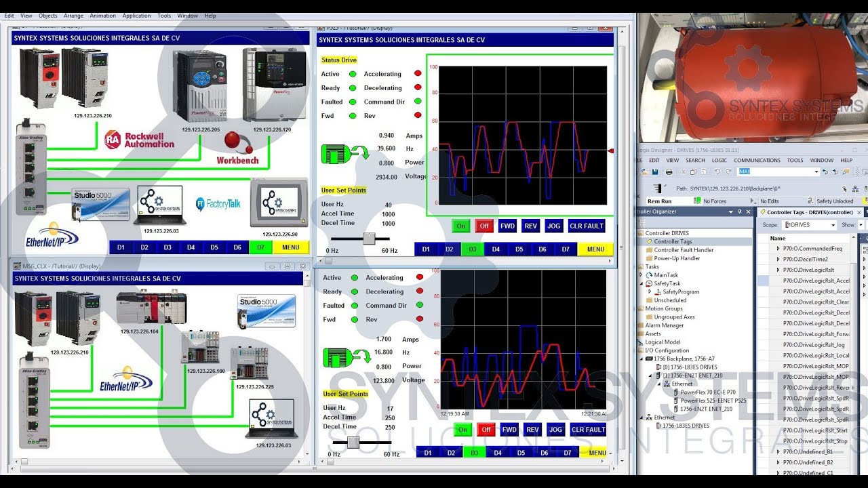
Task: Click the green D7 button in top-left display
Action: [261, 247]
